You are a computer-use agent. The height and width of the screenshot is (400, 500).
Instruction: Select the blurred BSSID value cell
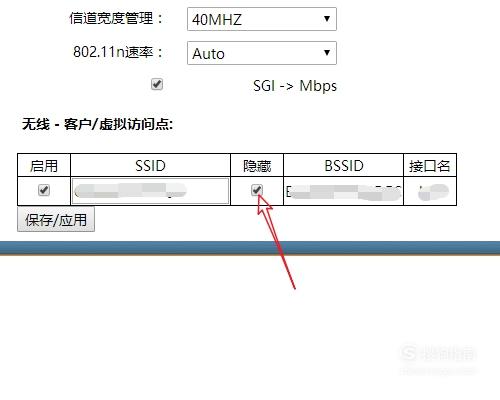coord(343,191)
